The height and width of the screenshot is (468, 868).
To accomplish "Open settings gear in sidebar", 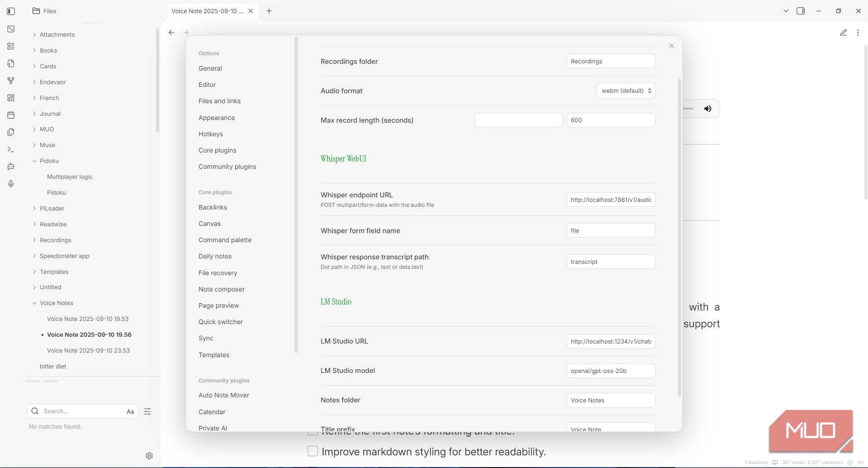I will pos(149,456).
